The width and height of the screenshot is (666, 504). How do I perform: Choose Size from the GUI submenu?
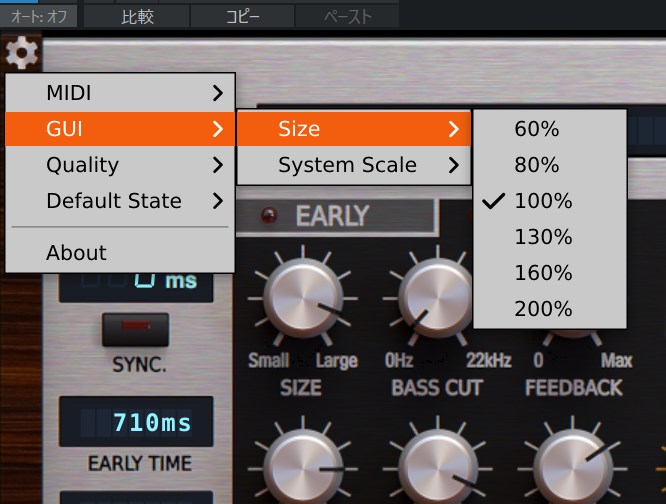coord(353,129)
